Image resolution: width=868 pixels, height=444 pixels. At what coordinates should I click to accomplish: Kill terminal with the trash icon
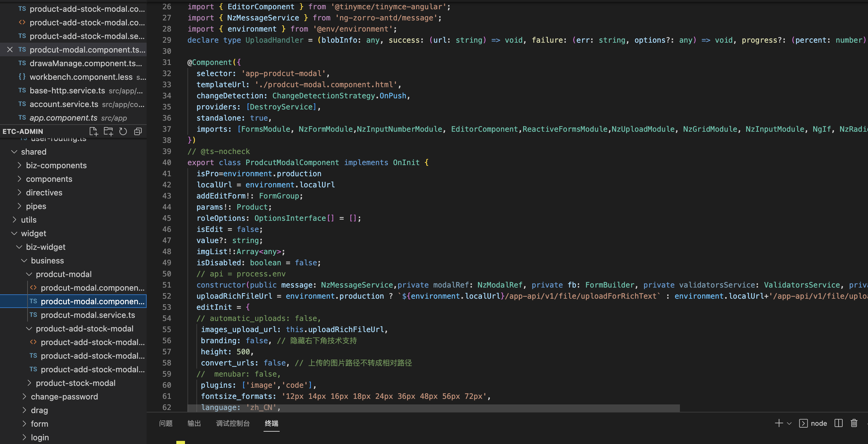pos(854,423)
